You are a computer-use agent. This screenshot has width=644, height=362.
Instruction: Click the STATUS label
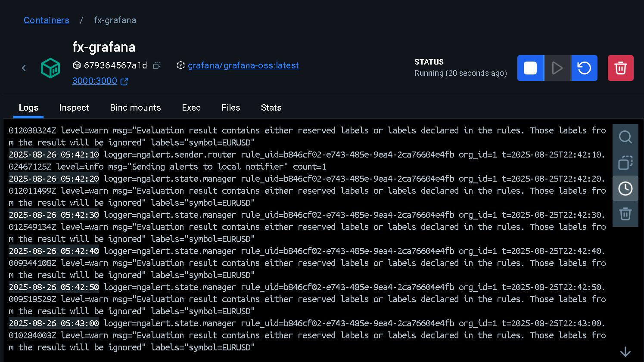coord(429,62)
